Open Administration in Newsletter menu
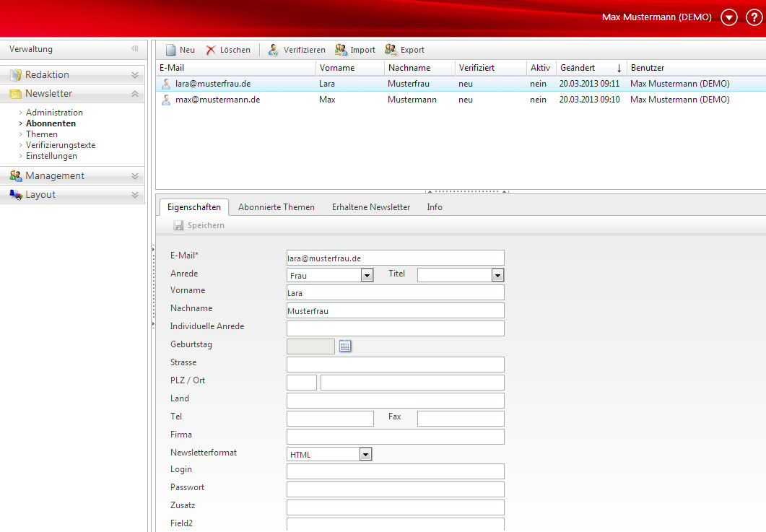Image resolution: width=766 pixels, height=532 pixels. [x=54, y=113]
